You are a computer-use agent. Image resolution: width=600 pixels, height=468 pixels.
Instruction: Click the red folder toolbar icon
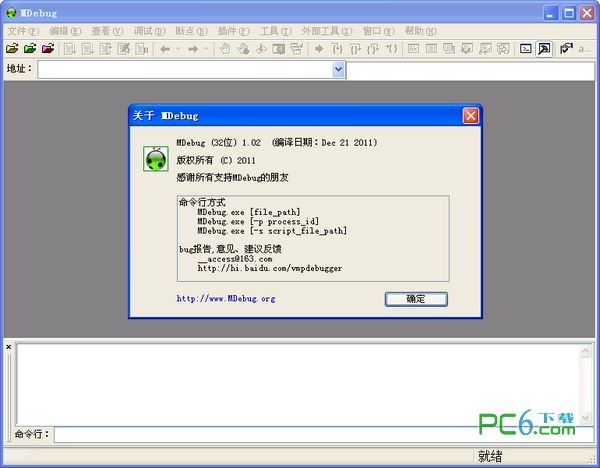(x=48, y=49)
